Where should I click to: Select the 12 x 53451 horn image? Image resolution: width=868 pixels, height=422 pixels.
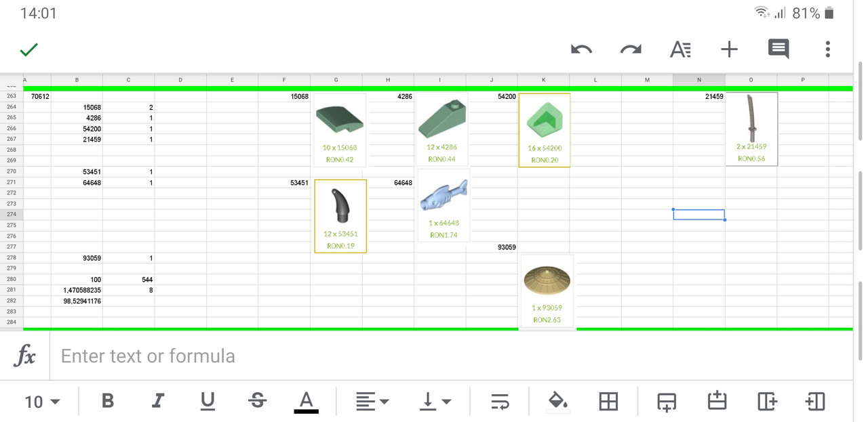(x=340, y=216)
